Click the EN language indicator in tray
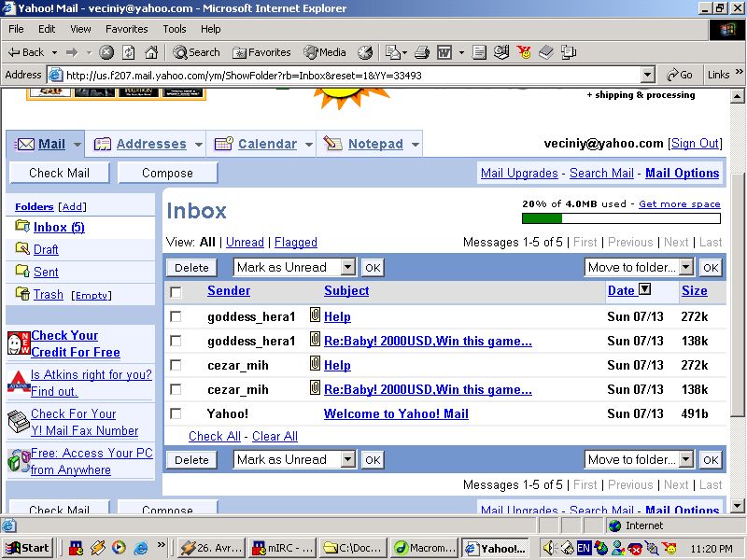This screenshot has width=747, height=560. (584, 548)
